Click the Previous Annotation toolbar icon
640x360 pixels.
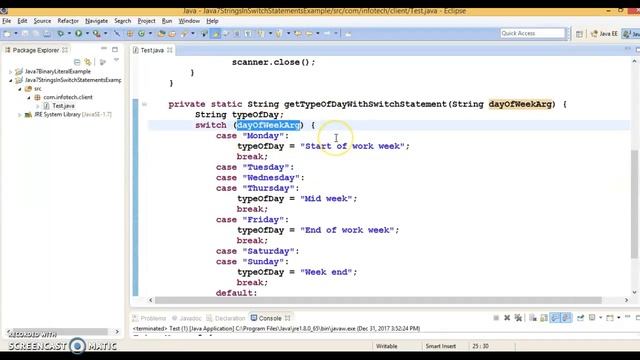pyautogui.click(x=278, y=34)
